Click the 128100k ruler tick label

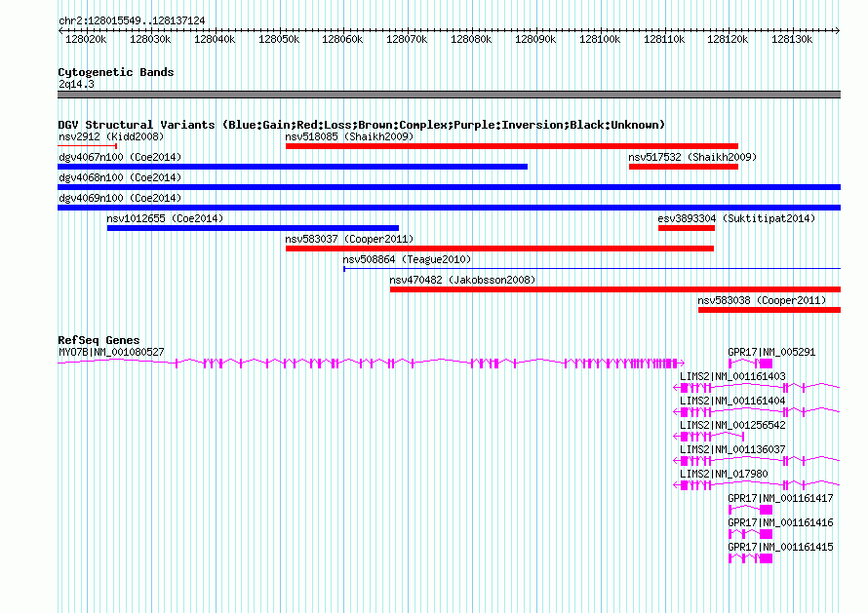click(x=600, y=39)
